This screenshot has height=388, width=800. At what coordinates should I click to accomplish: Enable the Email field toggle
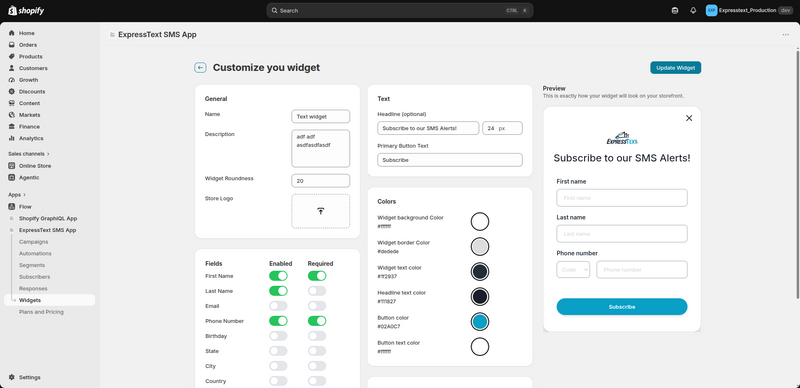click(x=278, y=306)
